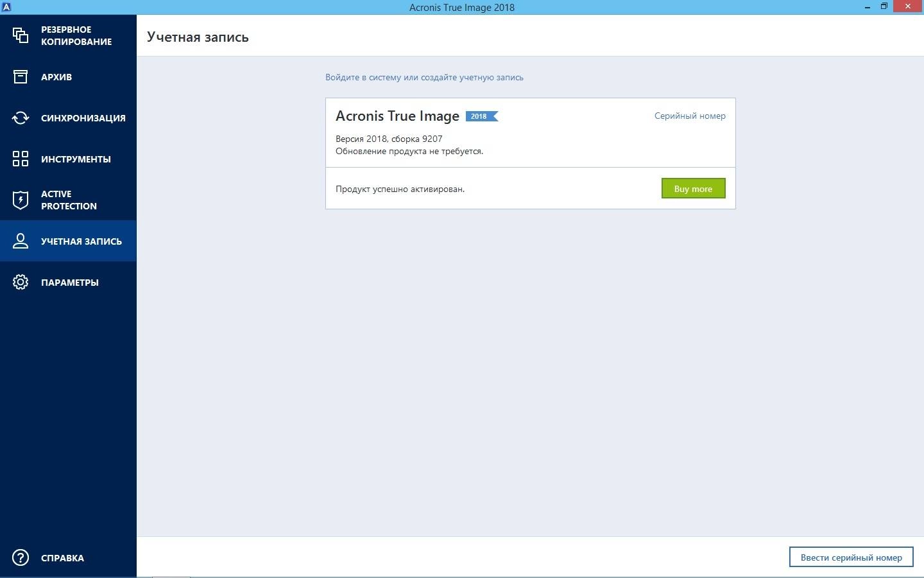Click the Buy more button
Screen dimensions: 924x578
point(693,188)
